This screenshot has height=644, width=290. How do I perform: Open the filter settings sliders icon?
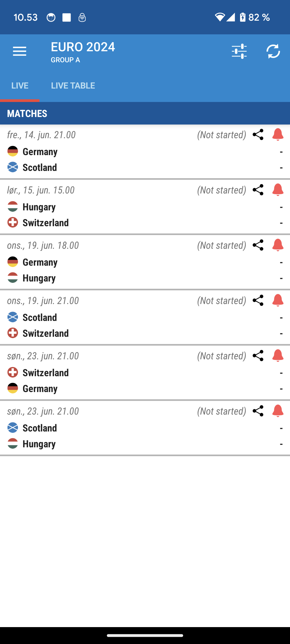coord(239,51)
